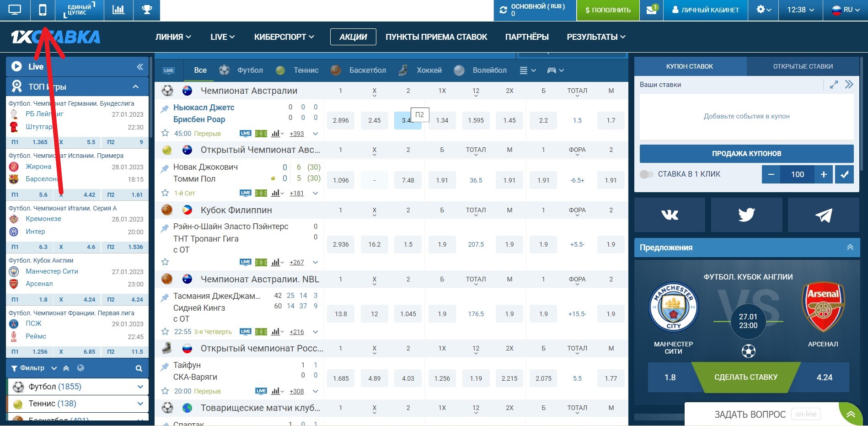The width and height of the screenshot is (868, 426).
Task: Collapse the Предложения panel
Action: (850, 247)
